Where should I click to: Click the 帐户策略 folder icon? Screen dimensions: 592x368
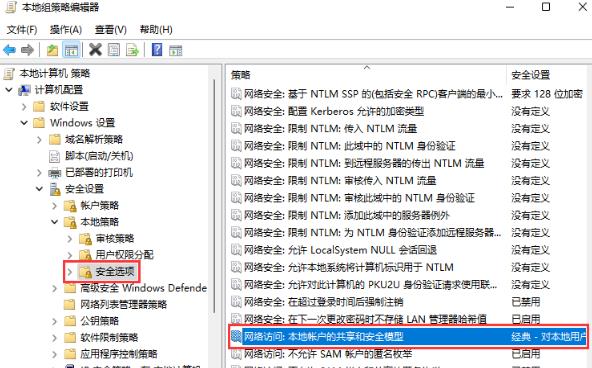[x=70, y=206]
